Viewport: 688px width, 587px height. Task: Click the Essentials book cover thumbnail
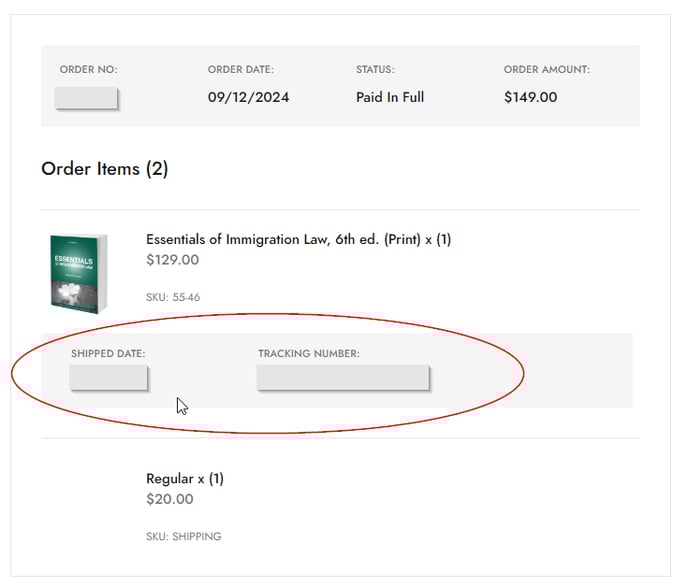click(x=78, y=271)
